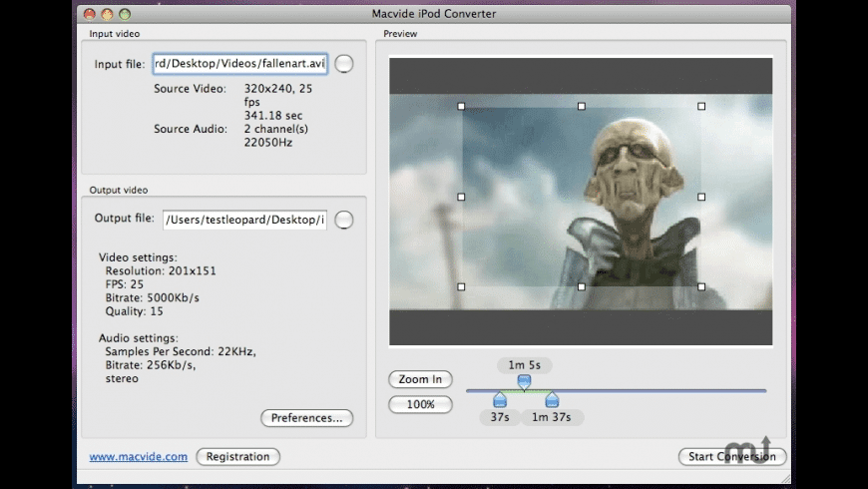The height and width of the screenshot is (489, 868).
Task: Click Start Conversion
Action: pyautogui.click(x=732, y=457)
